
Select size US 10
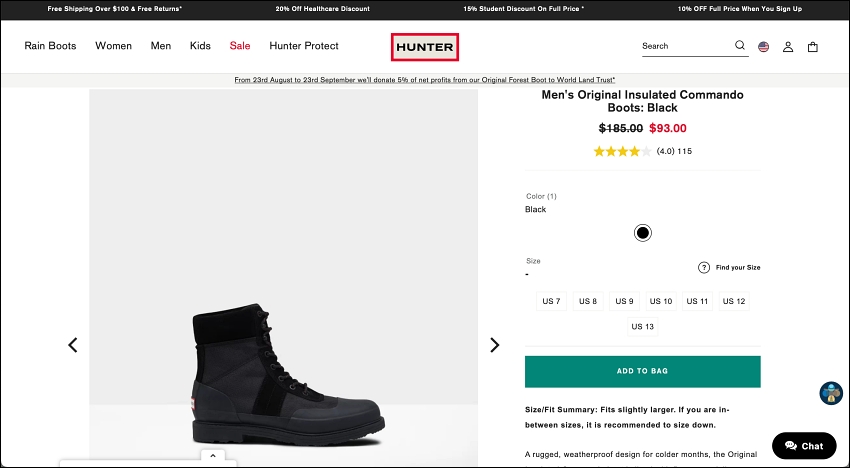click(x=661, y=301)
